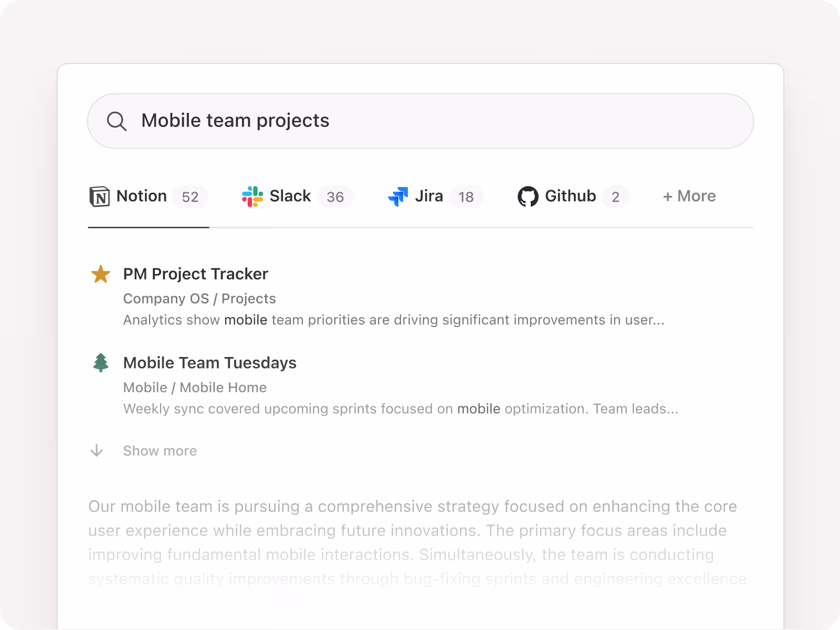
Task: Open the Mobile Team Tuesdays result
Action: pos(209,363)
